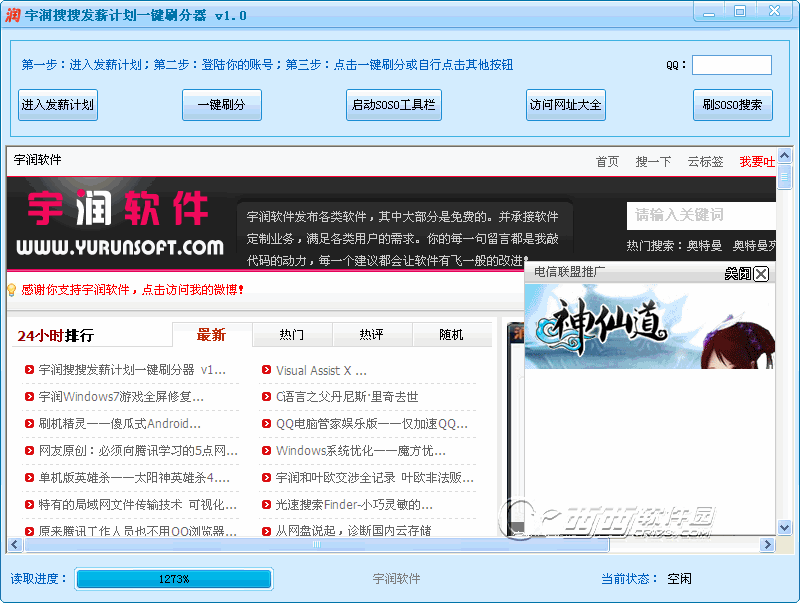Open article 刷机精灵——傻瓜式Android...
800x603 pixels.
point(120,424)
